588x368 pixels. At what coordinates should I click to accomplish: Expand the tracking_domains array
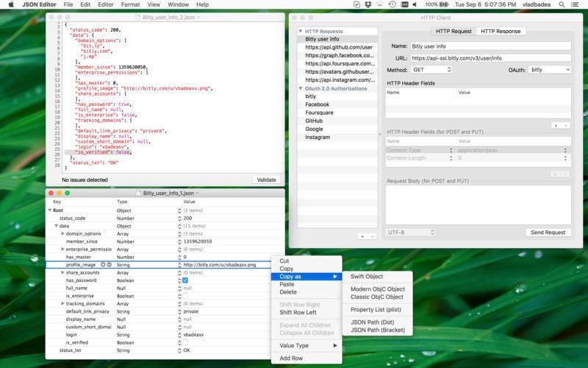click(x=62, y=303)
